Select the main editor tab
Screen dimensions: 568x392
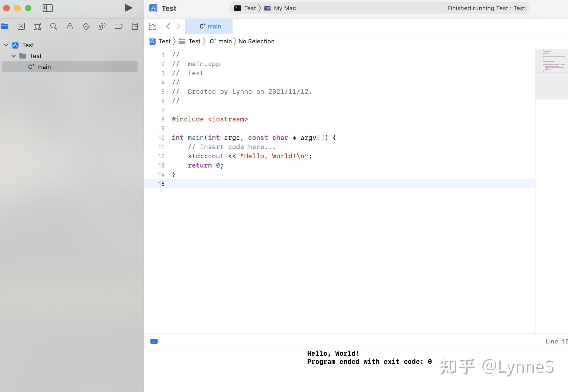(209, 26)
